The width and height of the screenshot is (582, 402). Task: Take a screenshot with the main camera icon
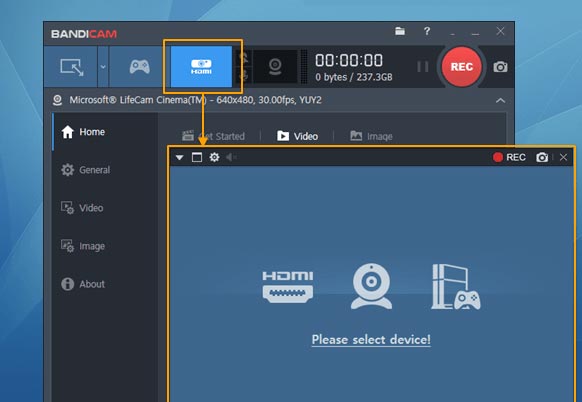pos(500,67)
